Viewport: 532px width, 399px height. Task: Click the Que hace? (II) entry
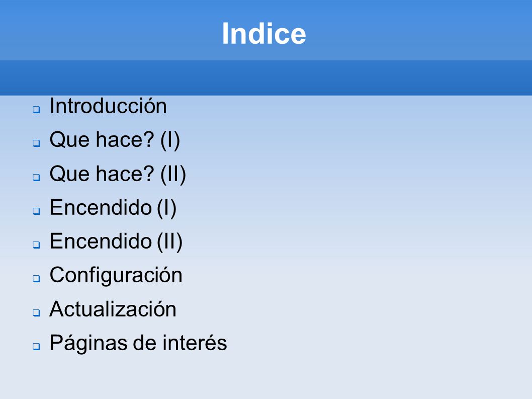[x=118, y=174]
